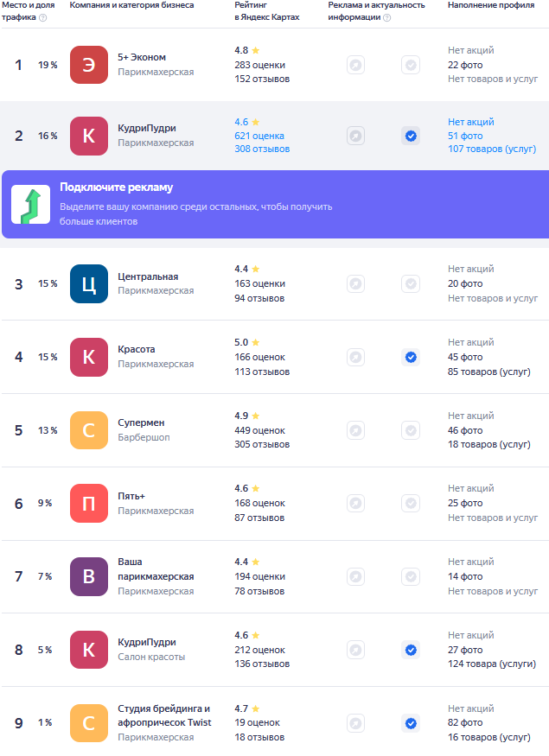This screenshot has width=549, height=756.
Task: Select the red "Э" avatar of 5+ Эконом
Action: (89, 65)
